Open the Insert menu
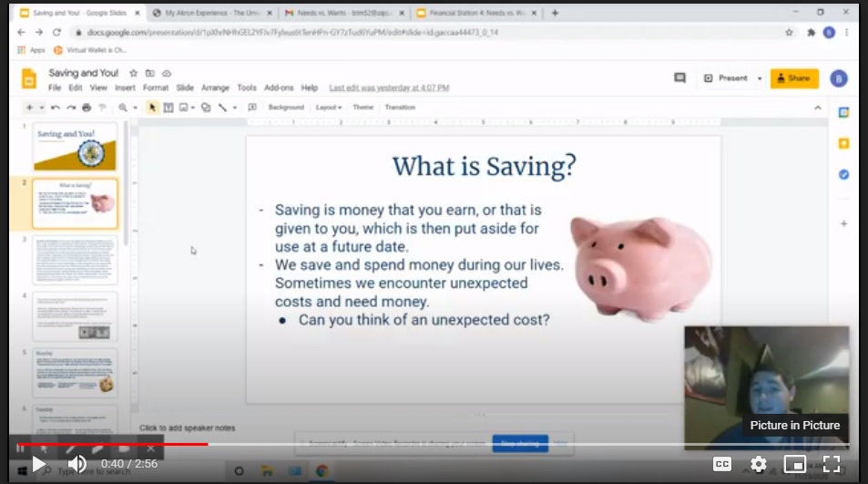 click(x=125, y=88)
